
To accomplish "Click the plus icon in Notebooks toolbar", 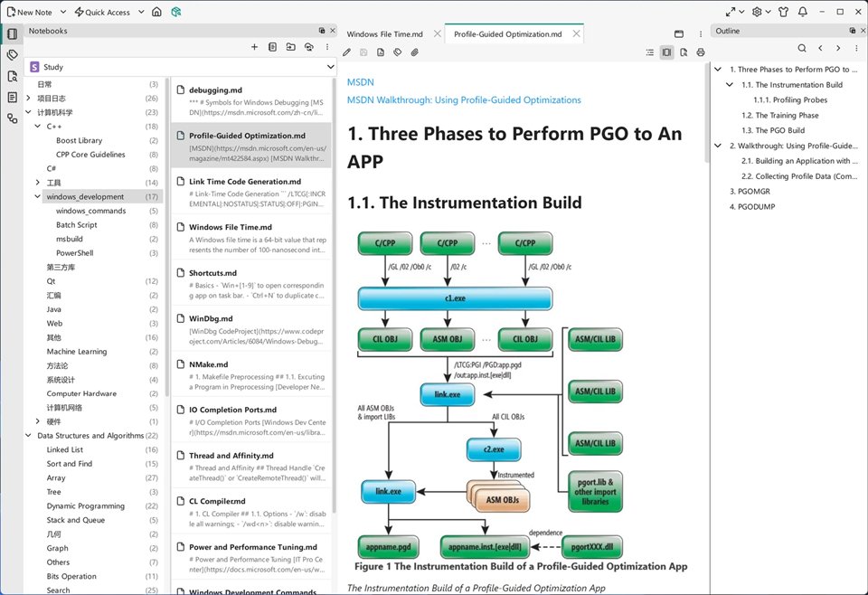I will pyautogui.click(x=254, y=47).
